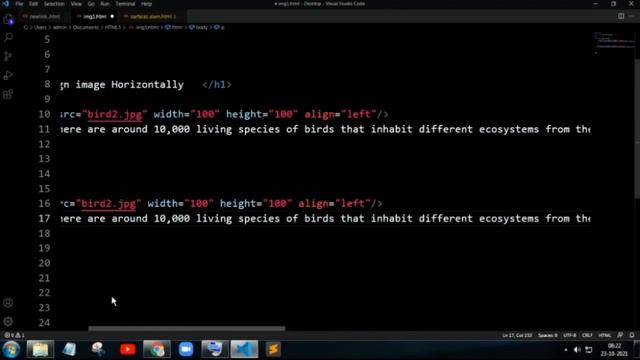Open the File menu

tap(19, 4)
